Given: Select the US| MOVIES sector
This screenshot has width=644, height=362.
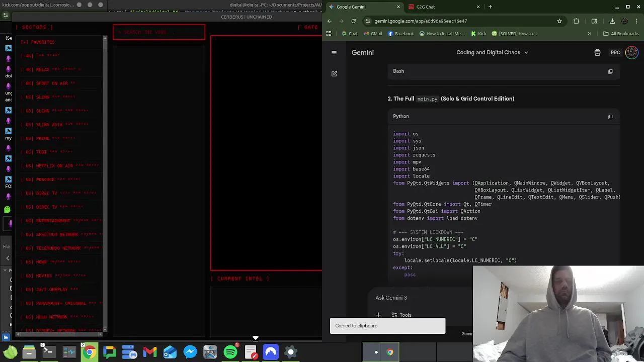Looking at the screenshot, I should click(58, 276).
